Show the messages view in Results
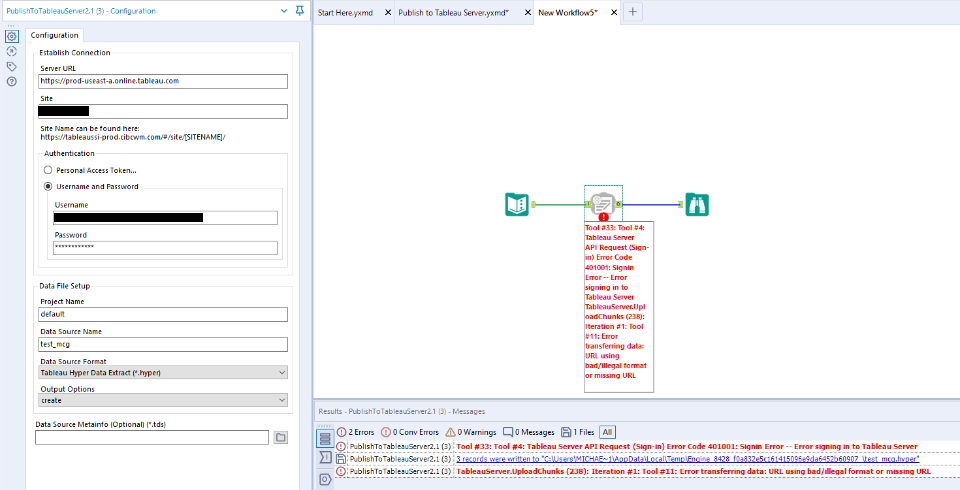The image size is (960, 490). [x=325, y=438]
